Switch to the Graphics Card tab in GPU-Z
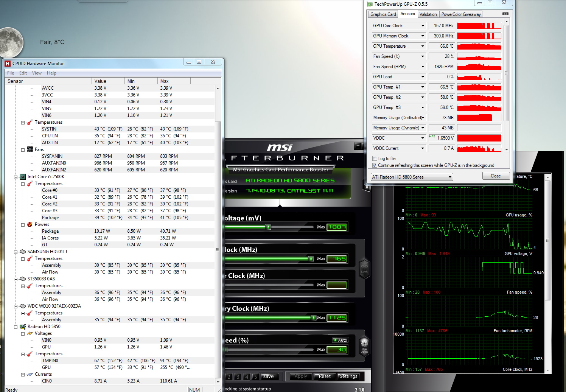Viewport: 566px width, 392px height. click(x=383, y=14)
